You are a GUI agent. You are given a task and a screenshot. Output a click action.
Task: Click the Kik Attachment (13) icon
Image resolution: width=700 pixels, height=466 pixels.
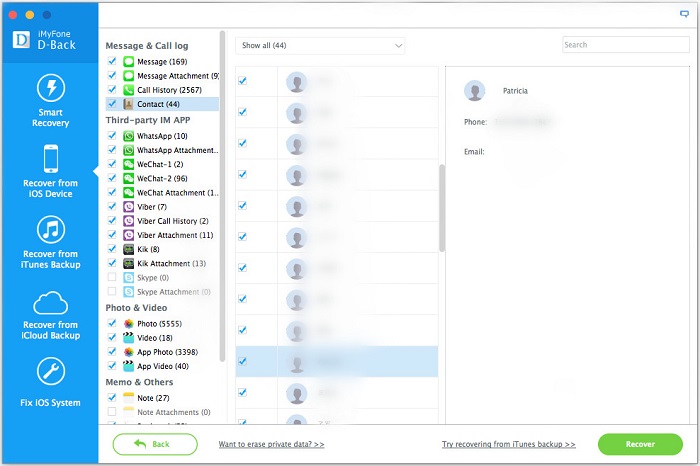(129, 264)
